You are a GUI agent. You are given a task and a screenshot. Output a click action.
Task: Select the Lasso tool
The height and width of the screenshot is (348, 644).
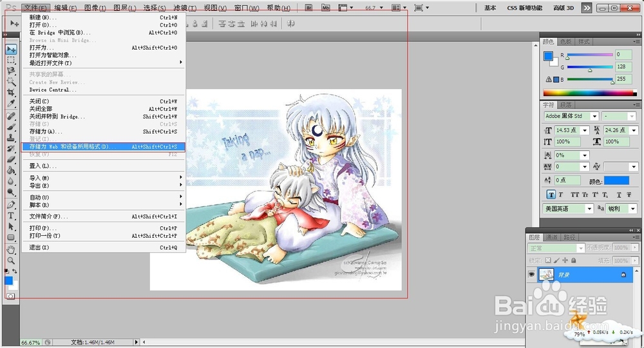click(11, 71)
